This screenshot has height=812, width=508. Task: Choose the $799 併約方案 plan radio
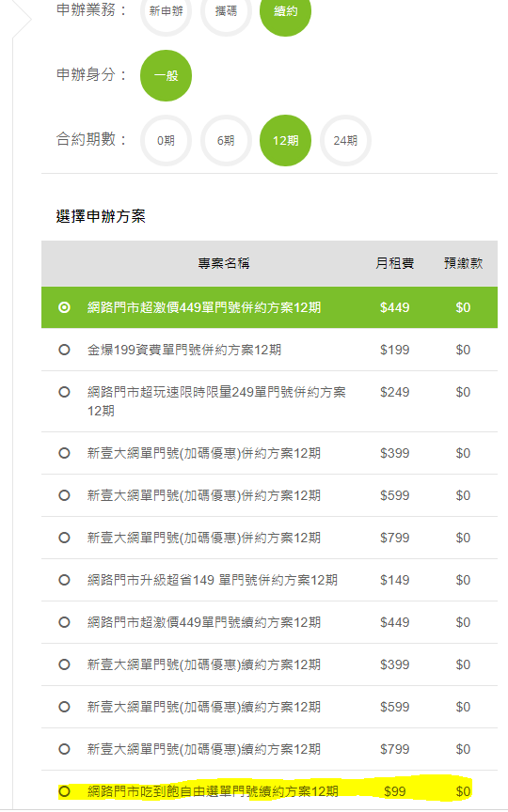(x=64, y=539)
